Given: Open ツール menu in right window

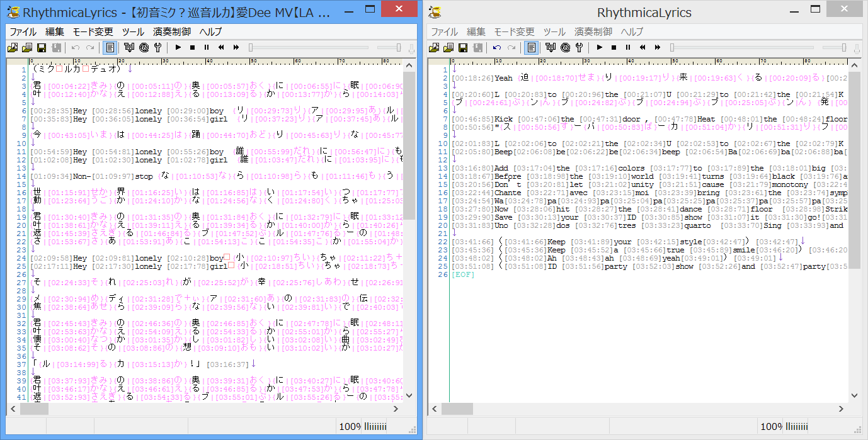Looking at the screenshot, I should [x=554, y=31].
